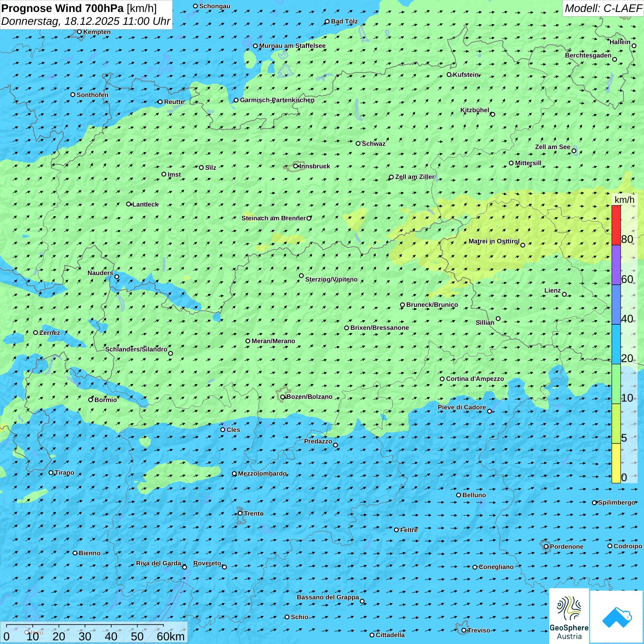This screenshot has height=644, width=644.
Task: Click the Garmisch-Partenkirchen city label
Action: 277,100
